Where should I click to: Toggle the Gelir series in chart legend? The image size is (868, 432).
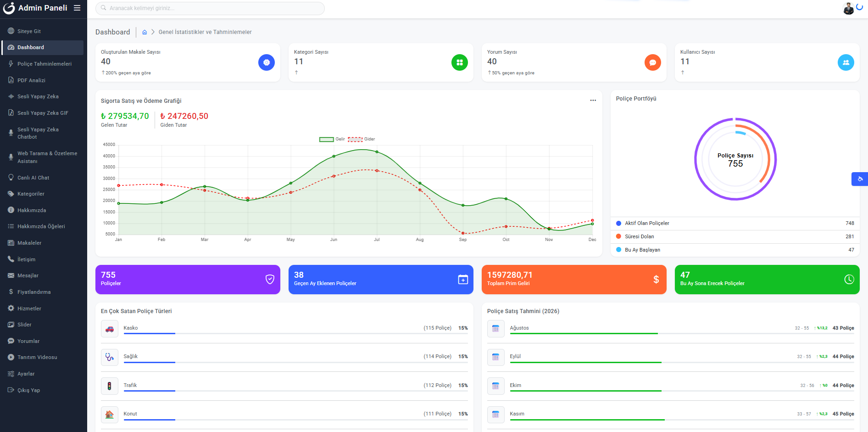pos(332,139)
